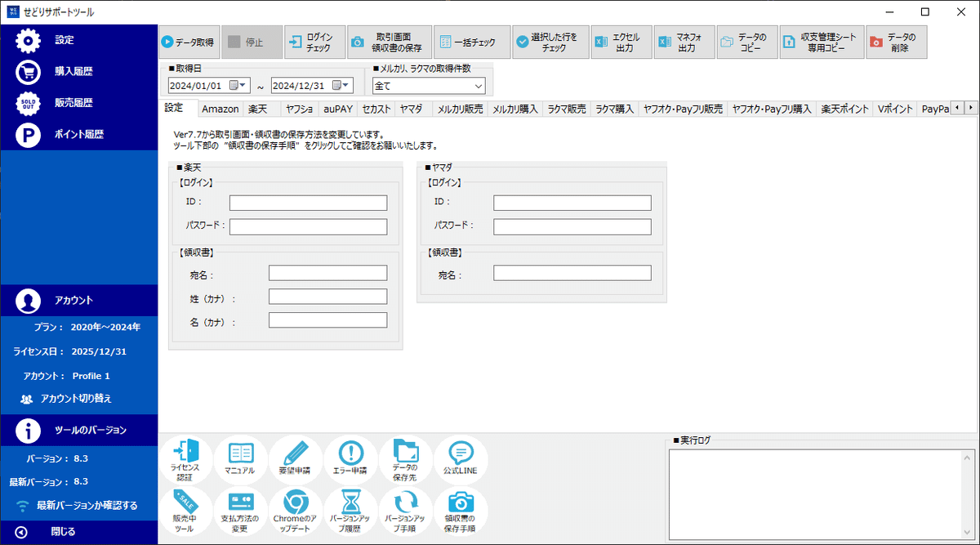980x545 pixels.
Task: Open the 販売中ツール sale tag icon
Action: (x=185, y=512)
